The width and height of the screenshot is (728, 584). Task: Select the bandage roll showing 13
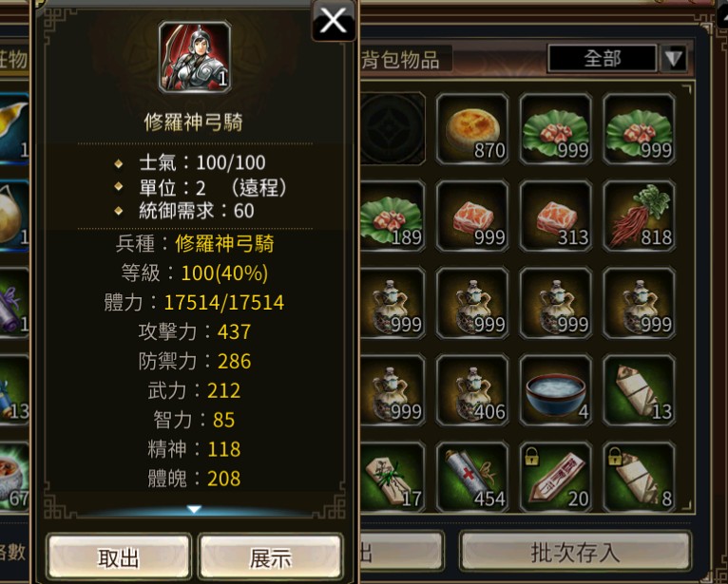[x=639, y=390]
